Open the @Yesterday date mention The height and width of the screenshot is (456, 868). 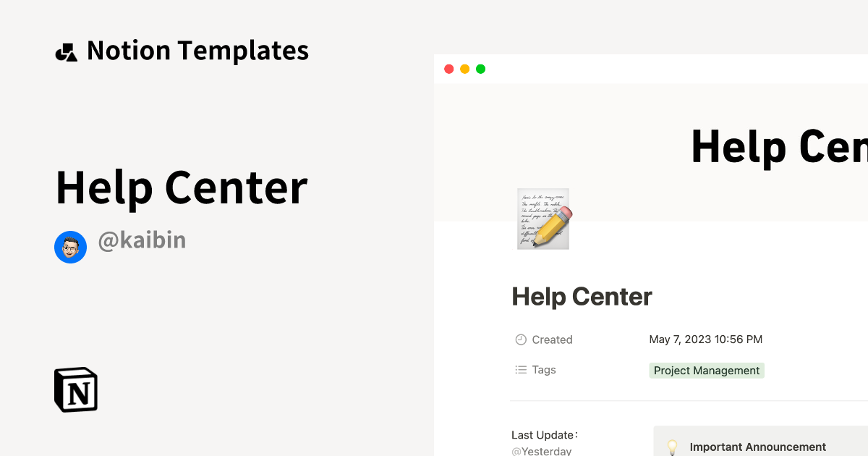(541, 451)
